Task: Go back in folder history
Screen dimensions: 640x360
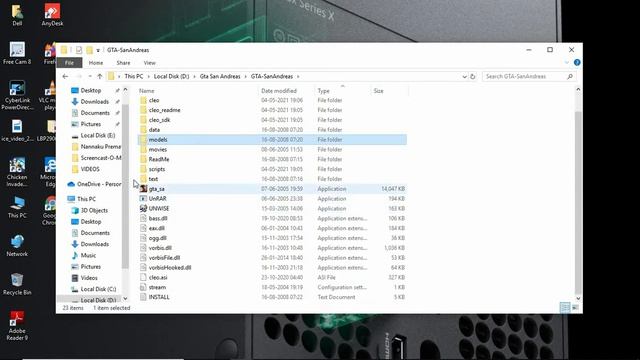Action: click(x=65, y=76)
